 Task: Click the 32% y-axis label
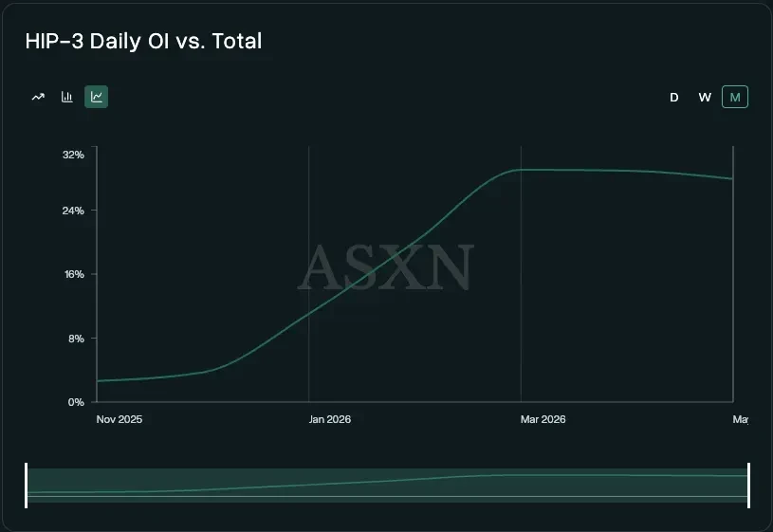click(73, 155)
